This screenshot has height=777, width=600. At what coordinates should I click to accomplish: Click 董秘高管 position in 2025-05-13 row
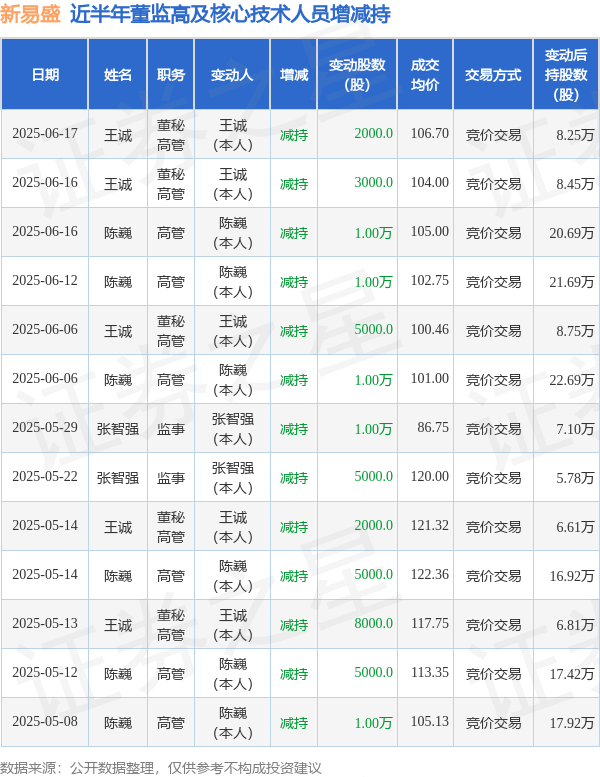pos(171,625)
